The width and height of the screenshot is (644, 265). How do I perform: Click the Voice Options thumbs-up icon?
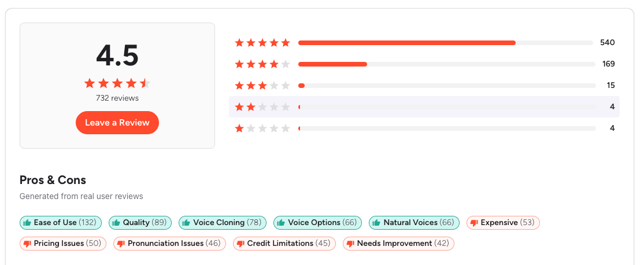(280, 223)
